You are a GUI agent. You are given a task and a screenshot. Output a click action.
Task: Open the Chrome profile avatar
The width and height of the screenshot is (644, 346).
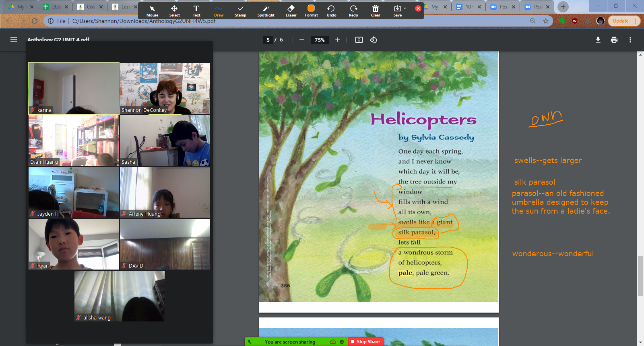click(601, 21)
